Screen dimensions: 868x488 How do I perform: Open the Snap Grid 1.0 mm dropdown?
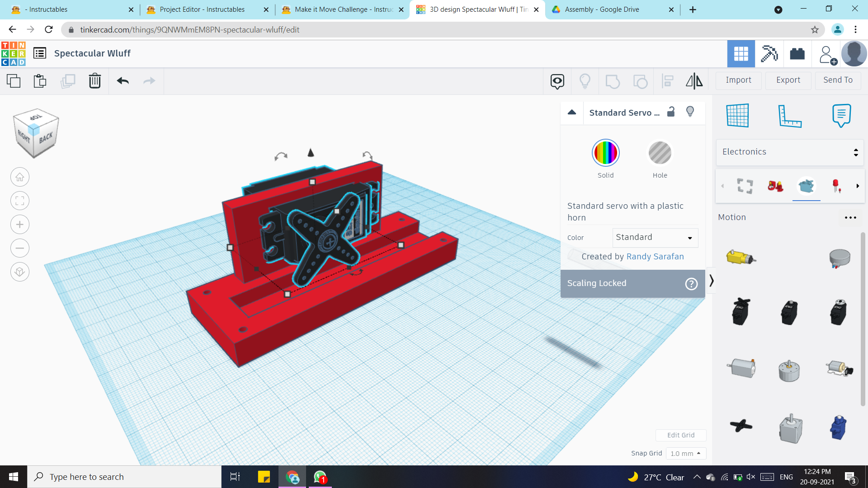click(x=685, y=453)
